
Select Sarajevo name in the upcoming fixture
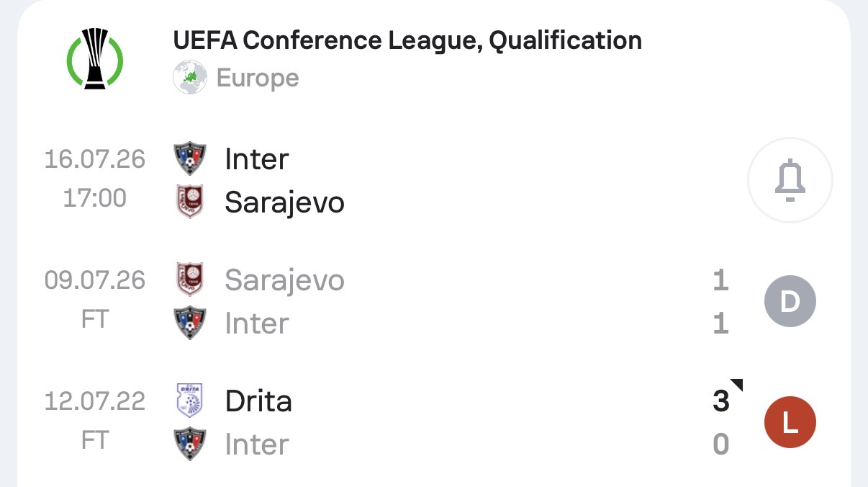pyautogui.click(x=284, y=203)
